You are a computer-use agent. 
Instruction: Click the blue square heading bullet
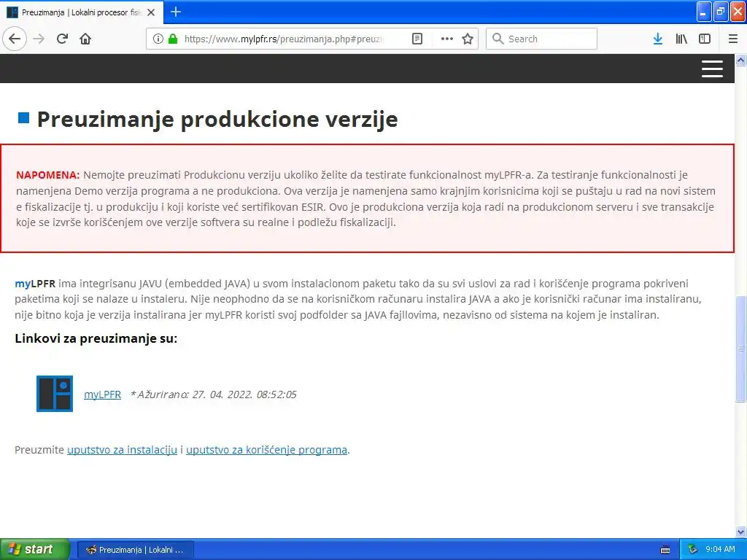point(24,117)
